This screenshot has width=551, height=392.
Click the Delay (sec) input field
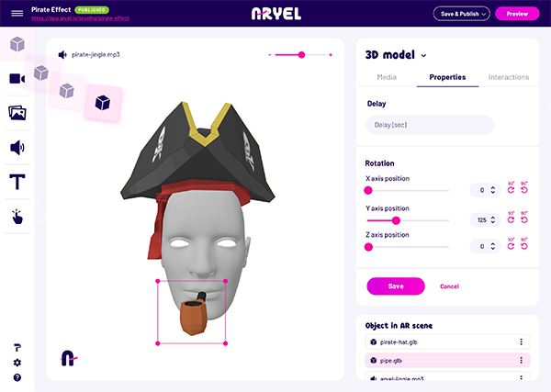point(430,125)
